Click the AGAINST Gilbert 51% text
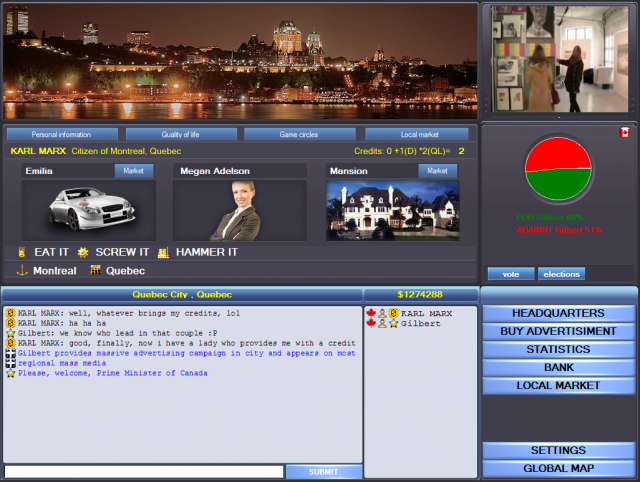This screenshot has height=482, width=640. coord(559,230)
